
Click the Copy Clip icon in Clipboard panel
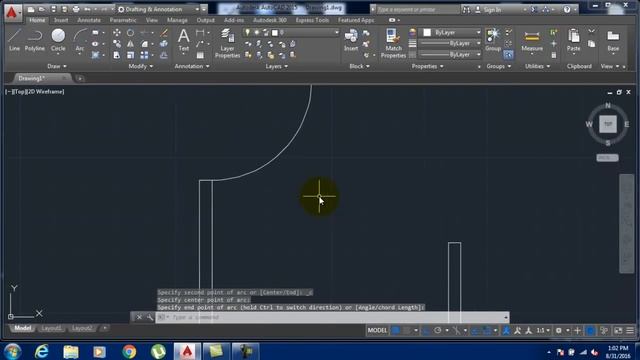click(591, 44)
